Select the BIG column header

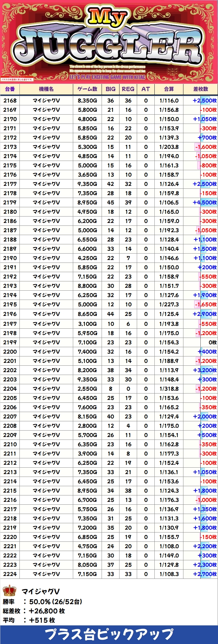pyautogui.click(x=111, y=89)
